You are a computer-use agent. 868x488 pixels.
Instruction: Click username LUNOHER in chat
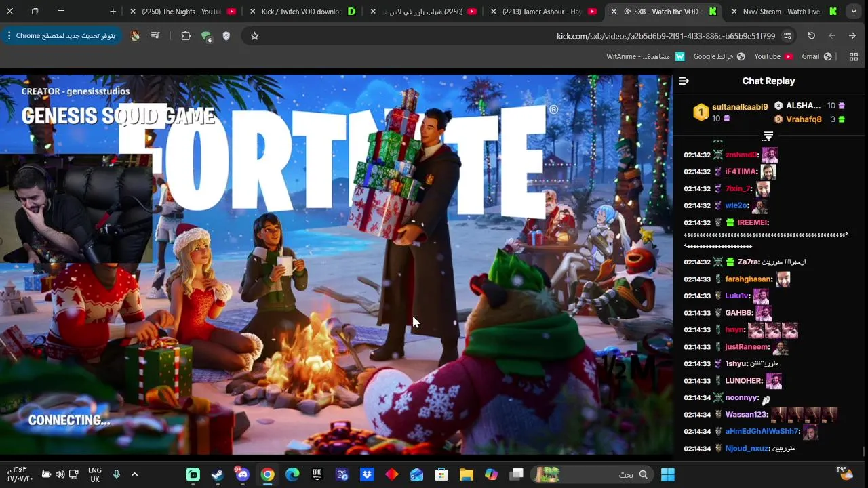coord(744,380)
